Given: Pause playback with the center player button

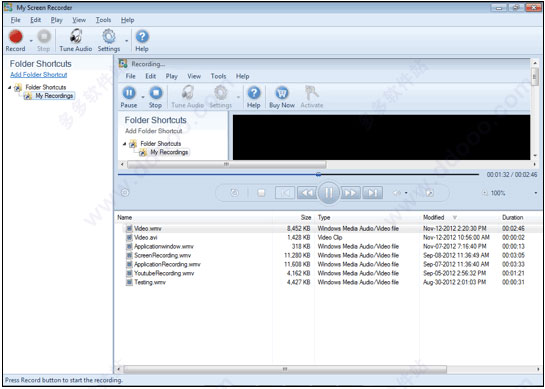Looking at the screenshot, I should click(x=328, y=193).
